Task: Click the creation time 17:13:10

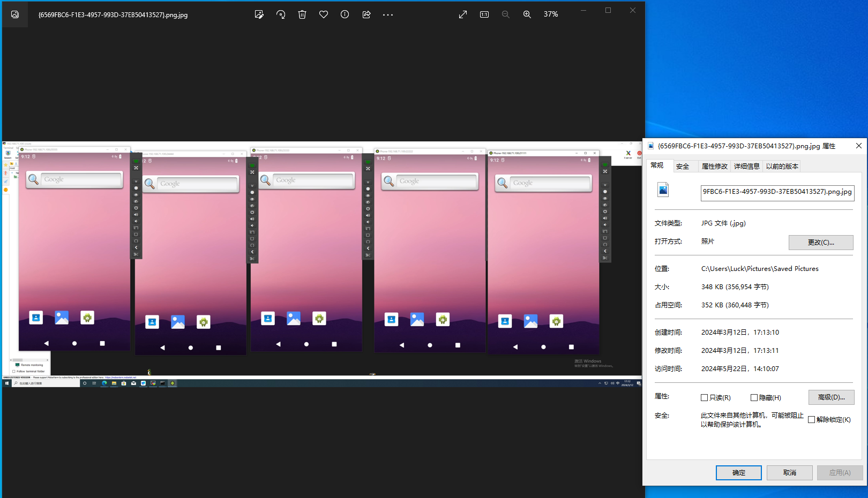Action: (x=740, y=333)
